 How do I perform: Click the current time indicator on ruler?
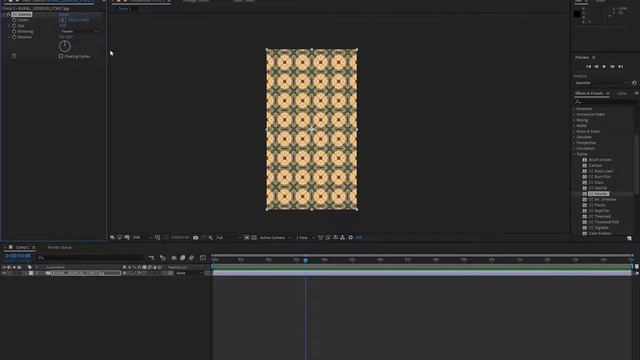click(305, 260)
